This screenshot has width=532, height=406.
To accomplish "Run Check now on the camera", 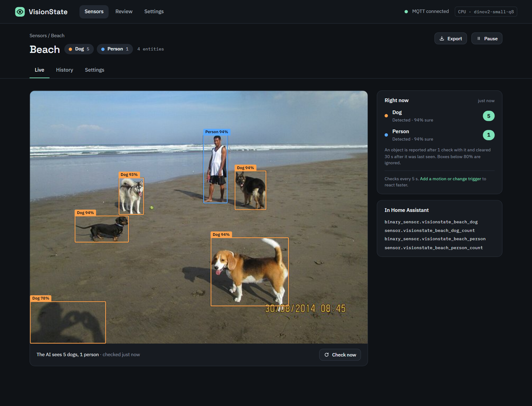I will [x=340, y=355].
